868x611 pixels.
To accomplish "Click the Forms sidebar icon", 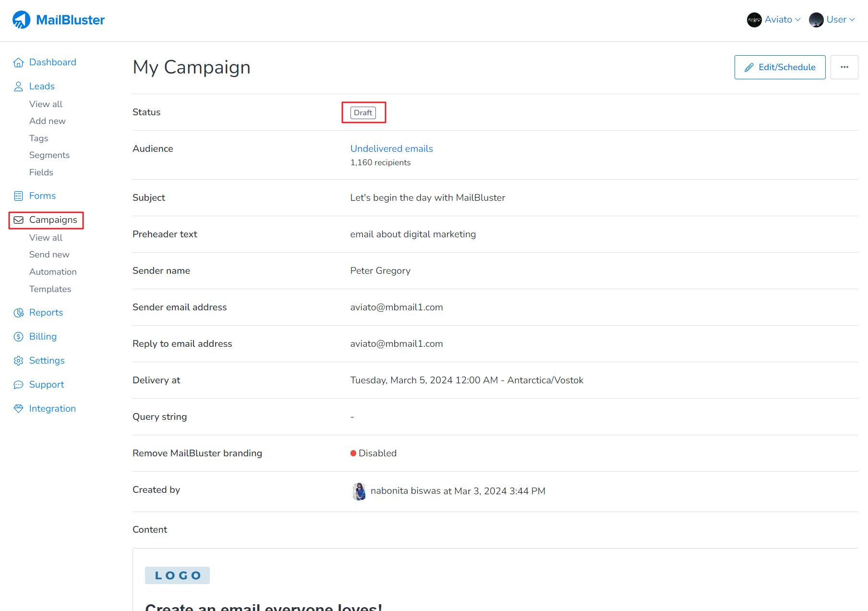I will tap(18, 196).
